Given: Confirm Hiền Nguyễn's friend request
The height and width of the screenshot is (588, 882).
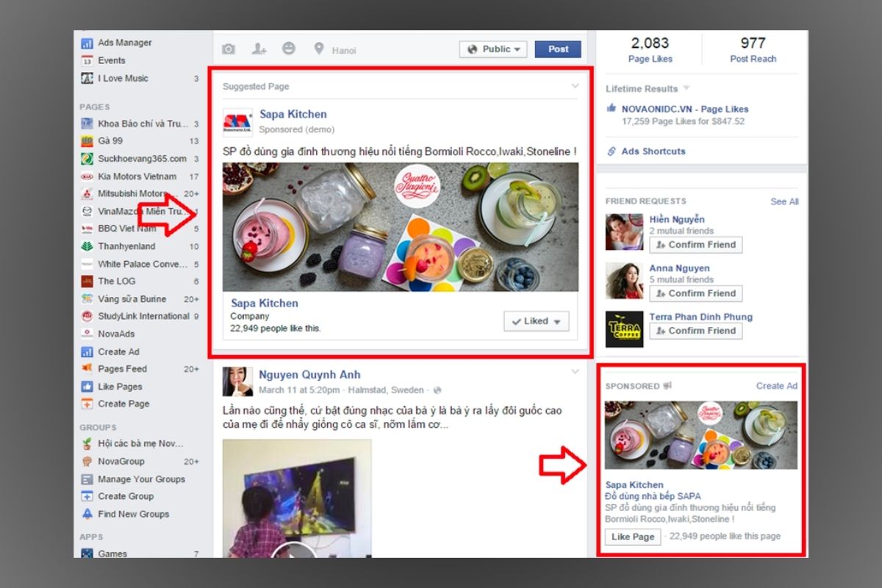Looking at the screenshot, I should 696,244.
